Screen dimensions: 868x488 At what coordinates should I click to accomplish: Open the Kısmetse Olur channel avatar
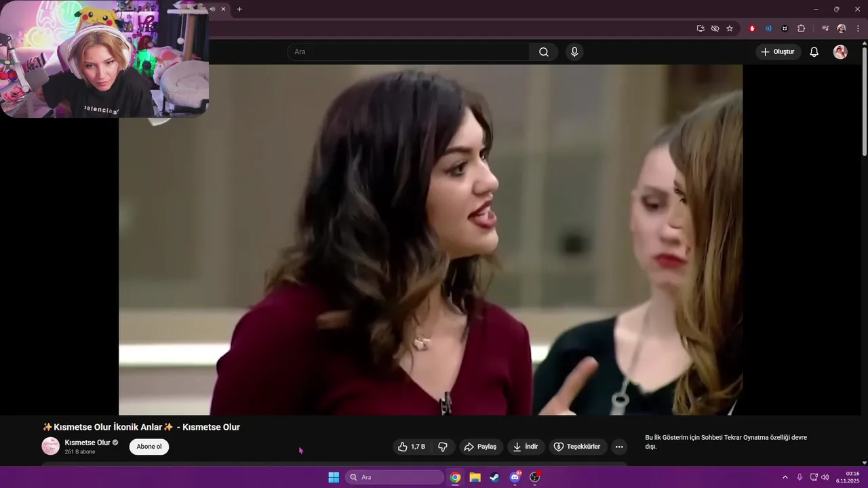tap(51, 446)
